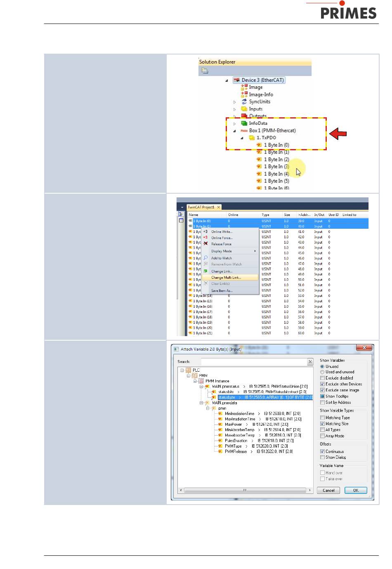Select Add to Watch in the context menu
Screen dimensions: 392x569
[222, 258]
